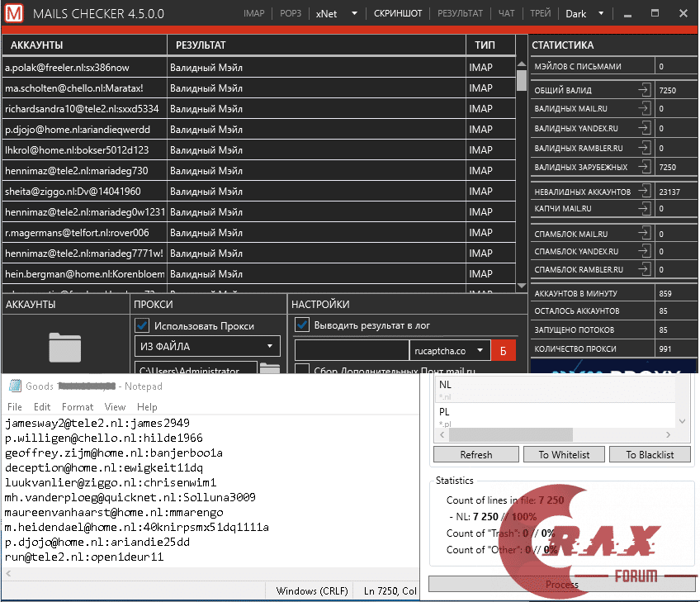
Task: Open Notepad Format menu
Action: 78,407
